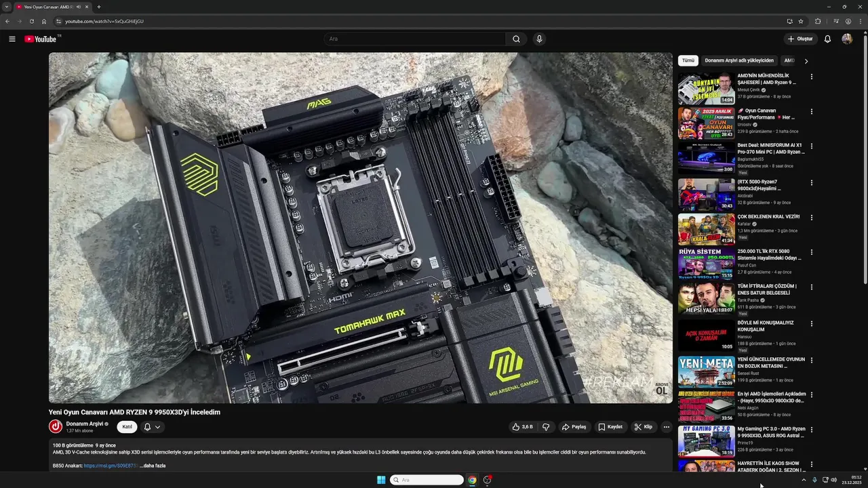Go to the YouTube home logo

click(x=41, y=39)
